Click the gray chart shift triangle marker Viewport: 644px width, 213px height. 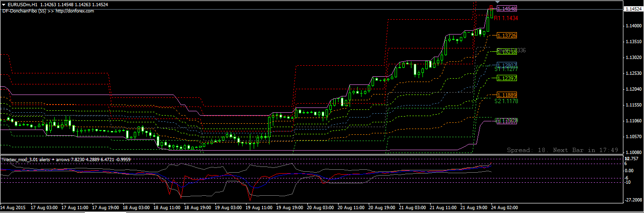[497, 3]
